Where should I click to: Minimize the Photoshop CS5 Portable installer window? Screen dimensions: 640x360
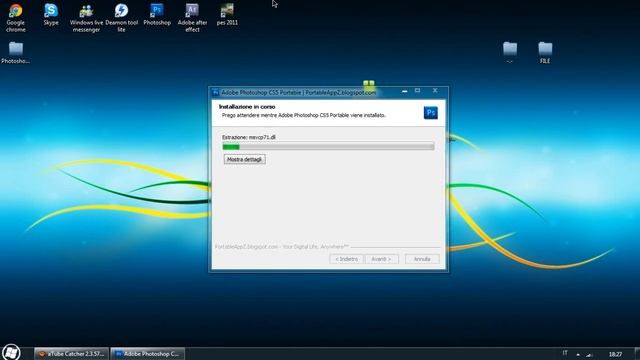tap(404, 91)
